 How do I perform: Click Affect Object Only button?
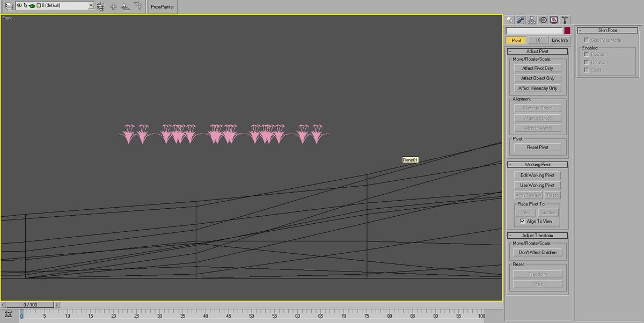point(538,78)
